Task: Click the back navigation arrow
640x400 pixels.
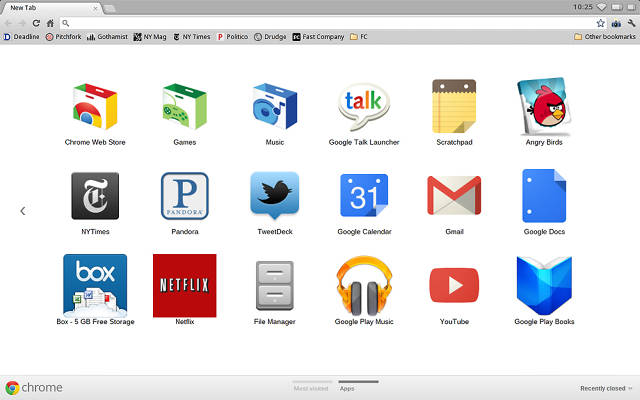Action: tap(8, 23)
